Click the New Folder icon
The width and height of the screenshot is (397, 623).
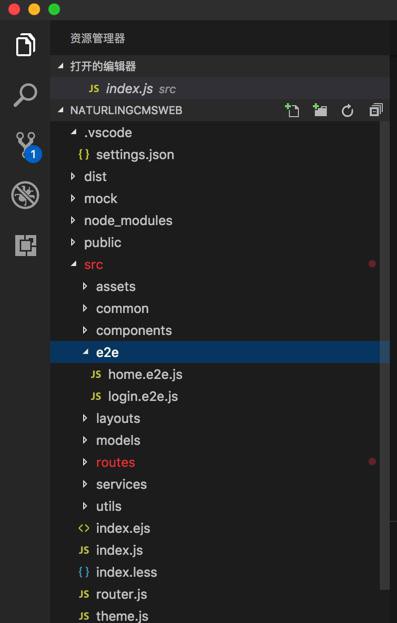(x=320, y=110)
